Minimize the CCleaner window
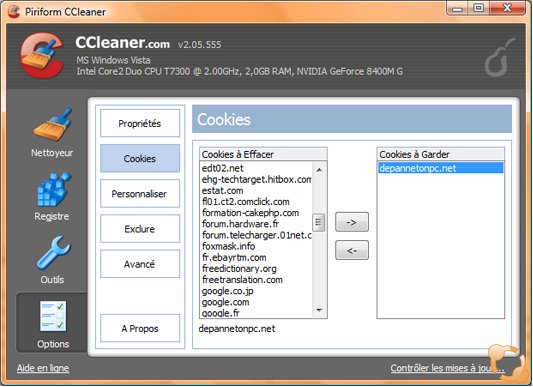Viewport: 533px width, 387px height. (x=457, y=8)
